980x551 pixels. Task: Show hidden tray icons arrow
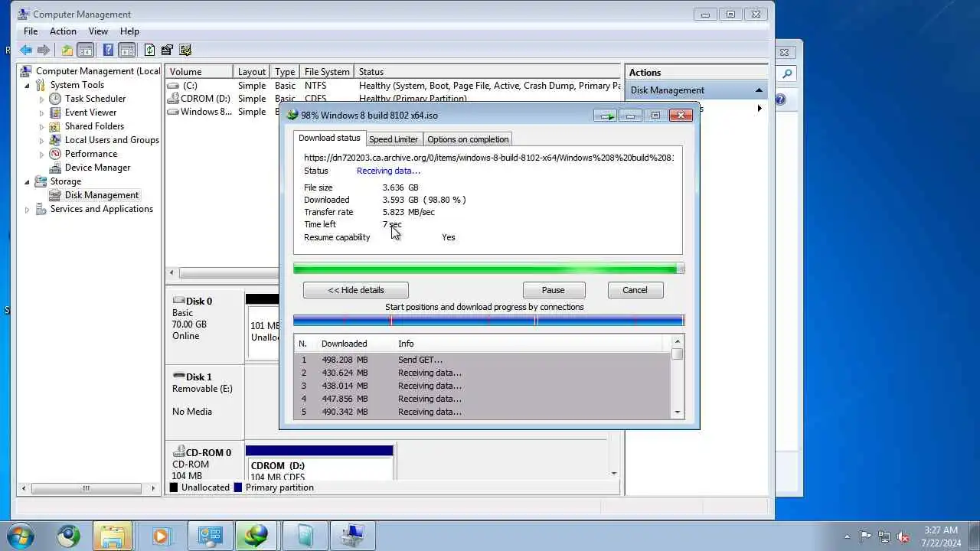pyautogui.click(x=846, y=536)
